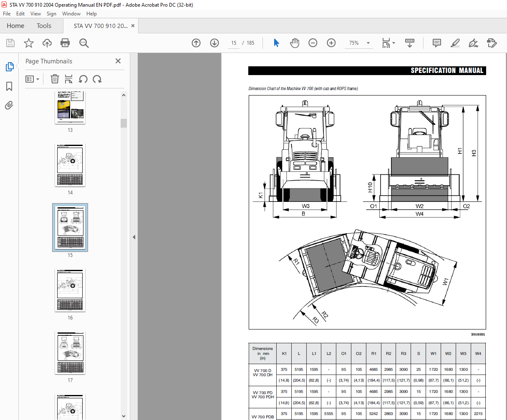Select page 17 thumbnail
The height and width of the screenshot is (420, 507).
point(70,353)
